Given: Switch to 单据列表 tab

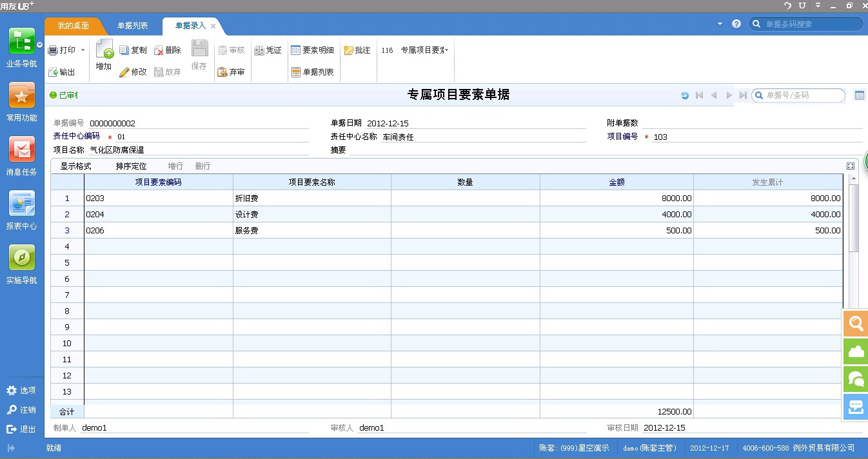Looking at the screenshot, I should pos(133,26).
